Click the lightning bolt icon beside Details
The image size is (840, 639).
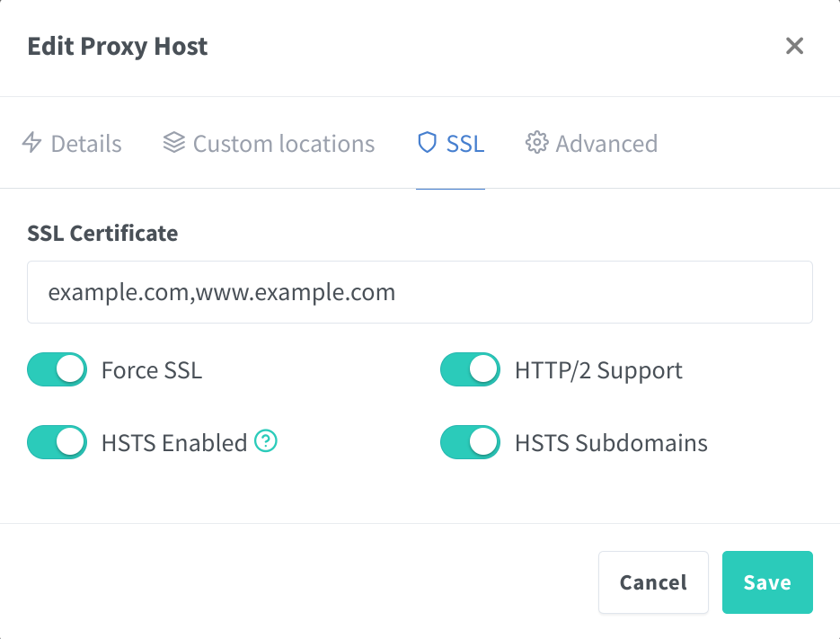click(x=32, y=143)
